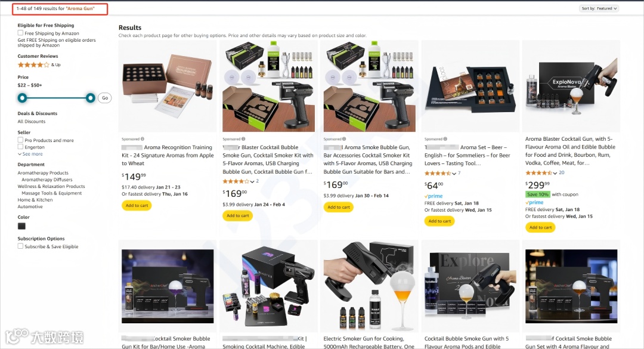Check the Engerton seller checkbox

coord(20,147)
